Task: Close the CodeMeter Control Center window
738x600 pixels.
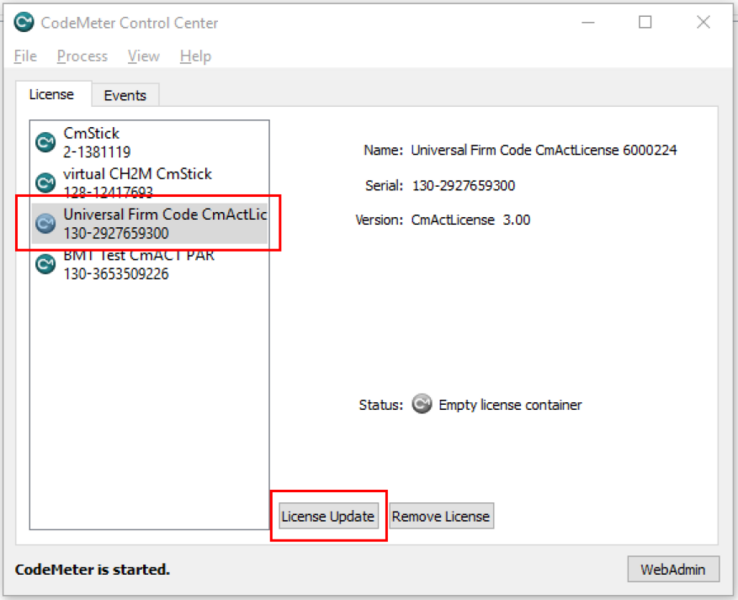Action: (703, 22)
